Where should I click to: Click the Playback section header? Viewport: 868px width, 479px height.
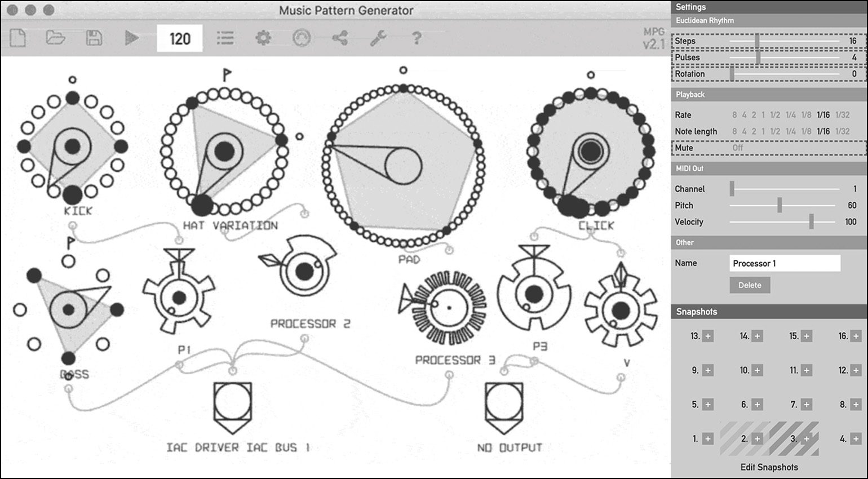pyautogui.click(x=769, y=95)
